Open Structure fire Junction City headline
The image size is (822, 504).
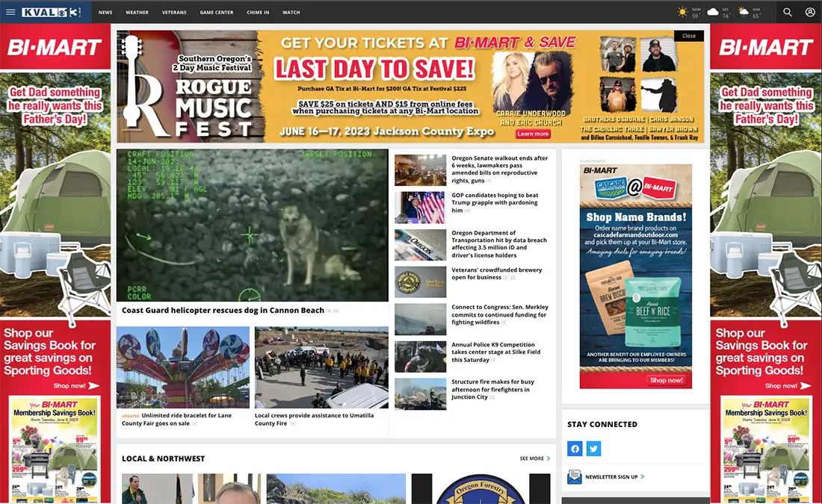pyautogui.click(x=492, y=389)
